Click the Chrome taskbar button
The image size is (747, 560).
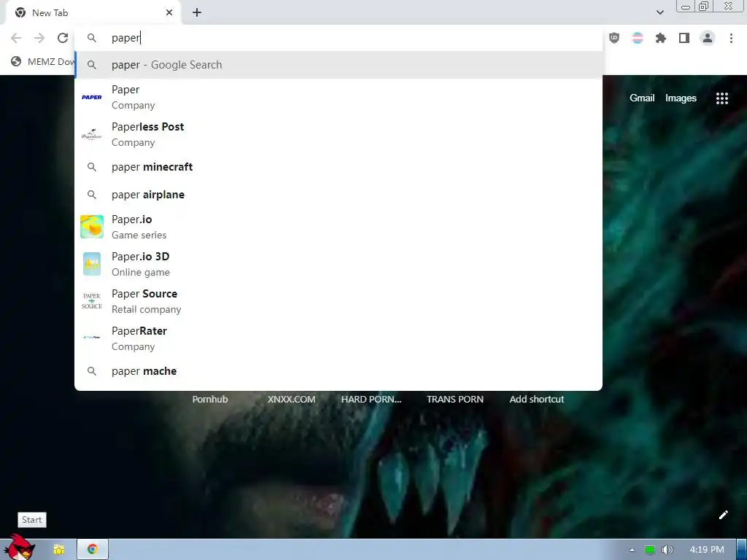[x=93, y=550]
